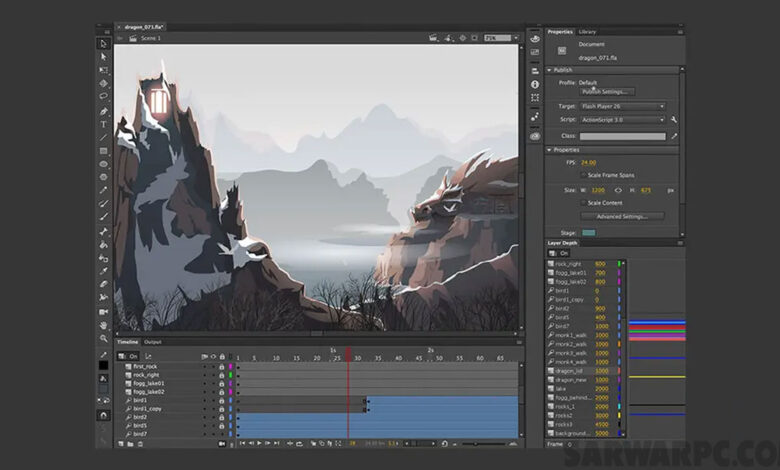The height and width of the screenshot is (470, 780).
Task: Click the black stroke color swatch
Action: (103, 366)
